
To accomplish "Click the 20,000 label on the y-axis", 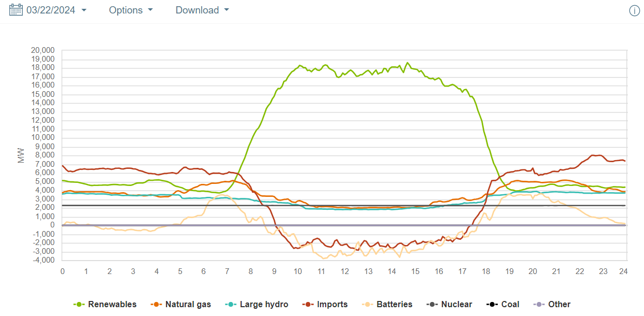I will [x=43, y=50].
